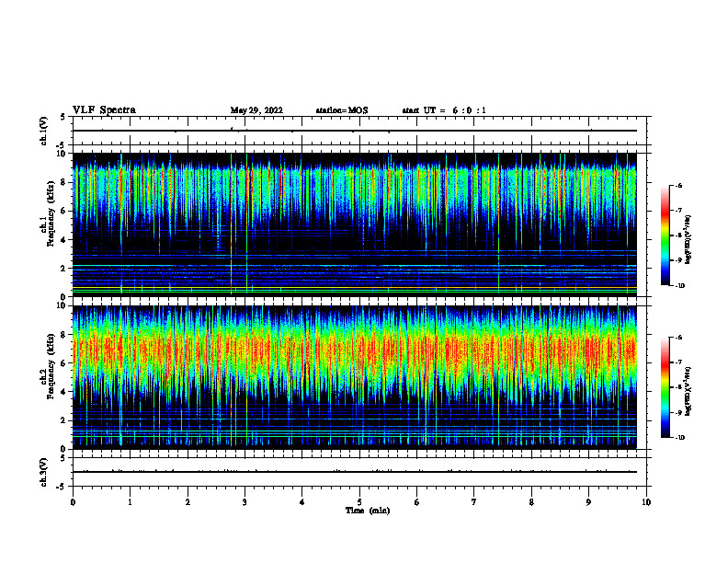Click the "ch.3(V)" vertical axis label
The height and width of the screenshot is (563, 728).
pyautogui.click(x=43, y=472)
